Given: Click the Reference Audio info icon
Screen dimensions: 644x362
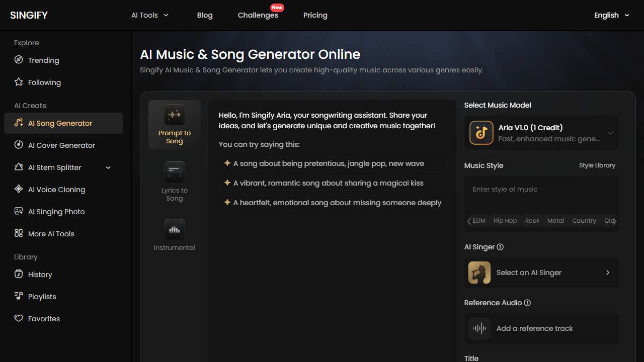Looking at the screenshot, I should 527,303.
